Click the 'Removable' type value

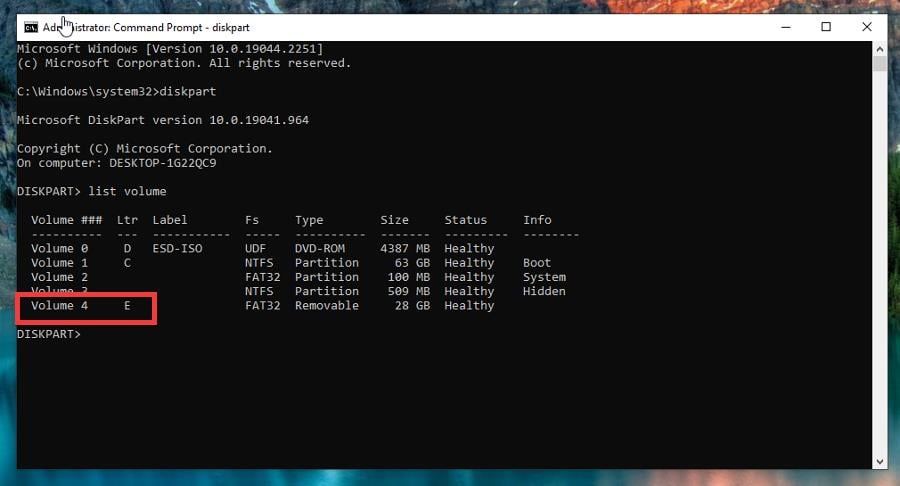pos(327,306)
